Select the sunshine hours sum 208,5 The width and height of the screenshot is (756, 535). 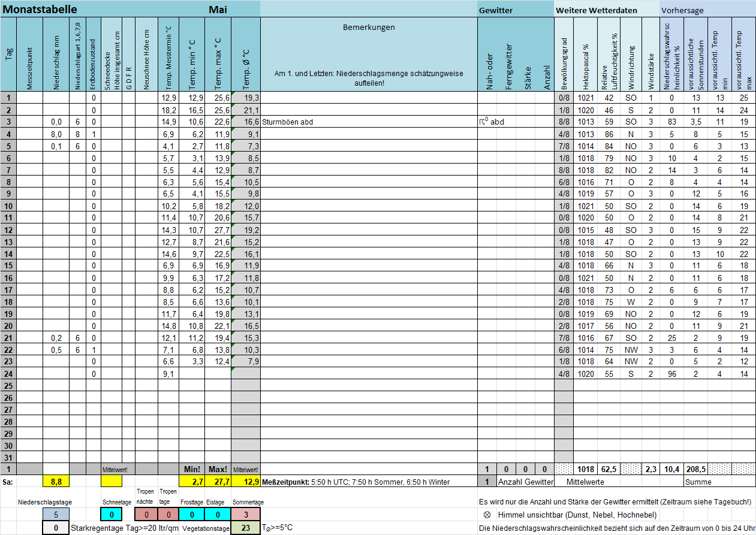[695, 469]
